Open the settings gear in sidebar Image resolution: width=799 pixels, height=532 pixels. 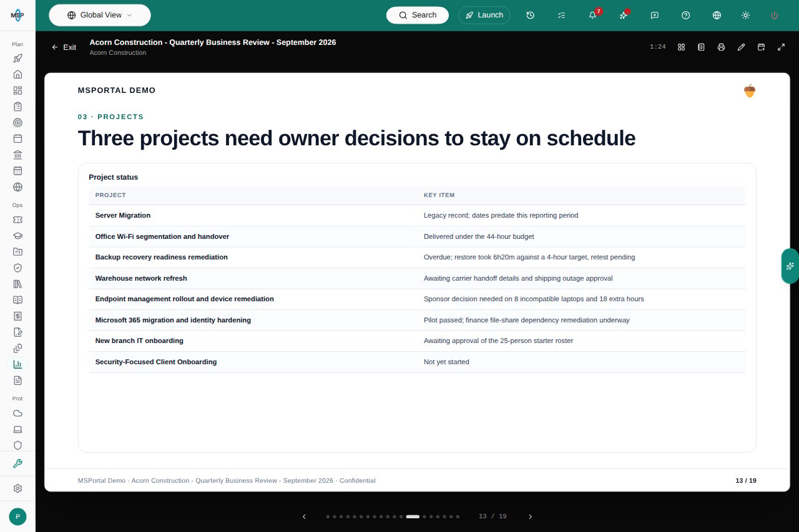click(x=17, y=488)
